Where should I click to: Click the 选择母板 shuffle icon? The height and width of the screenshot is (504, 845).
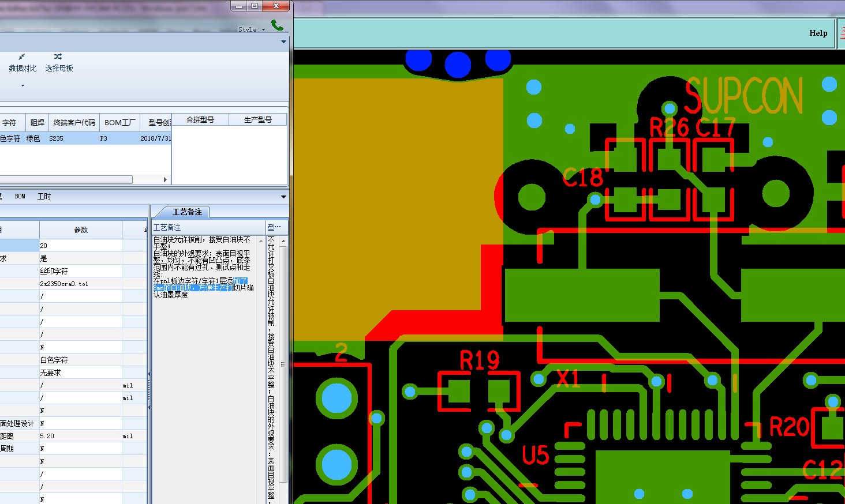tap(58, 57)
